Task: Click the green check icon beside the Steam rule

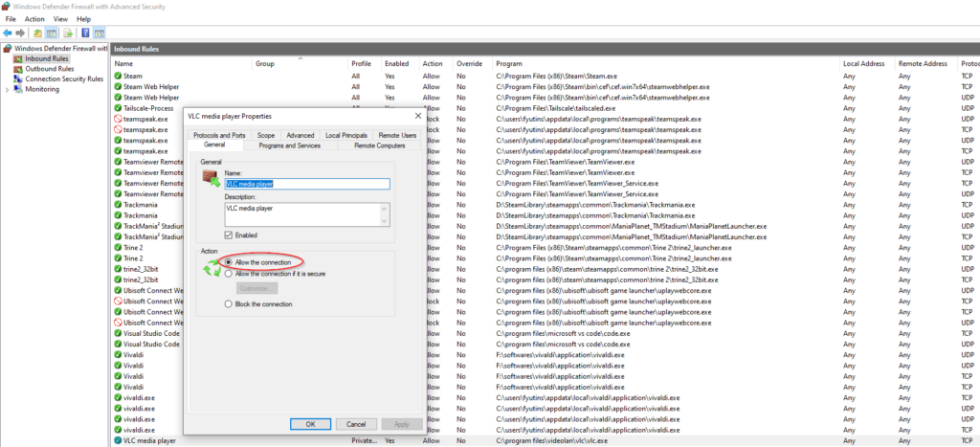Action: (119, 75)
